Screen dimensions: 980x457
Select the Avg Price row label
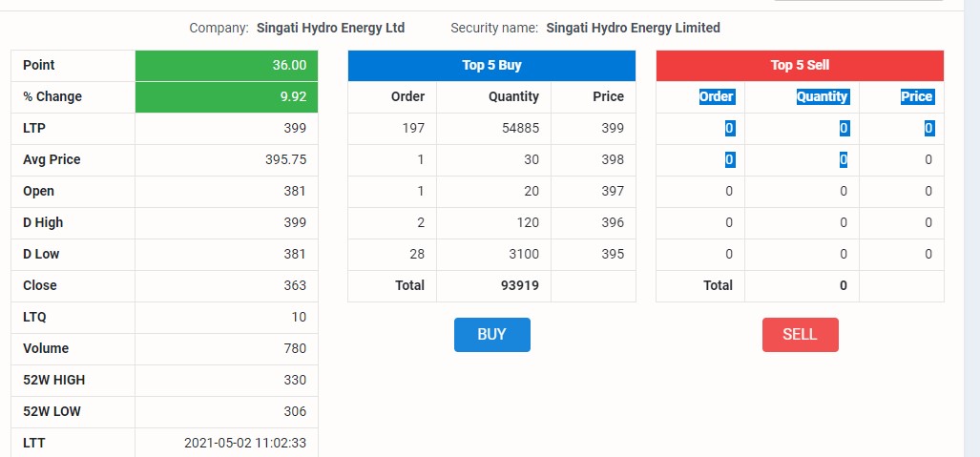52,159
